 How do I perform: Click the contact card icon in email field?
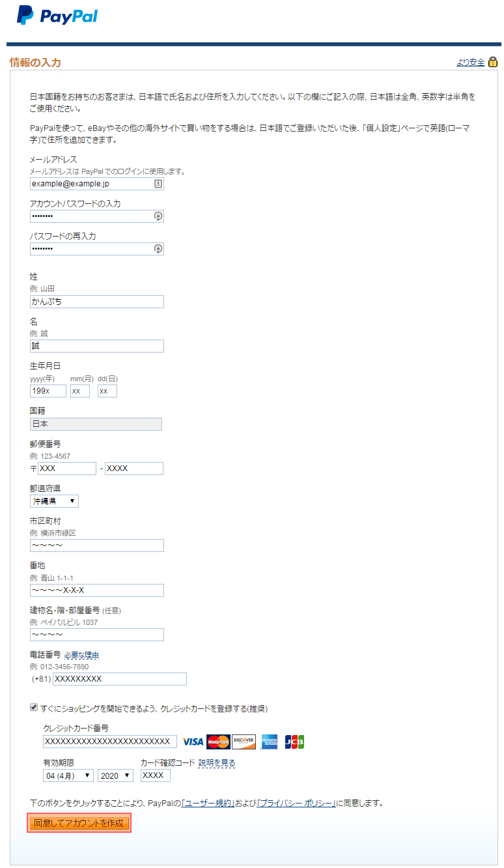pos(158,184)
